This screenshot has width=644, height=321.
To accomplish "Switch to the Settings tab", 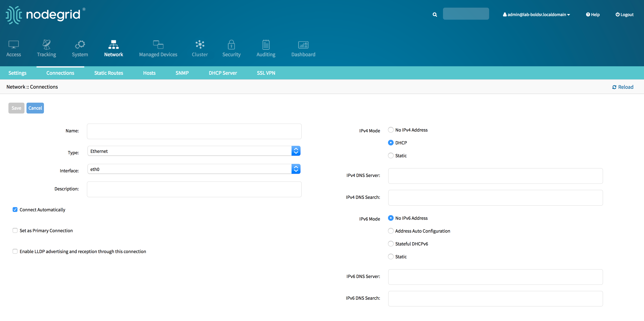I will point(17,73).
